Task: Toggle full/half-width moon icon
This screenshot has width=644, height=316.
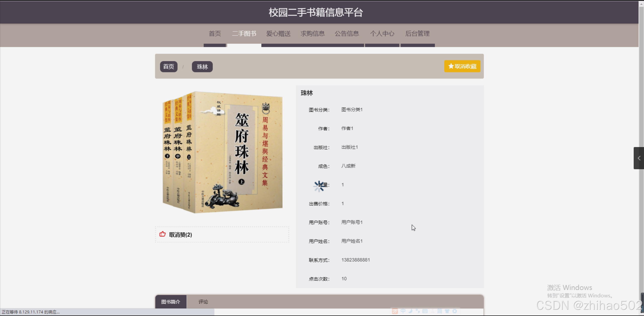Action: click(x=410, y=311)
